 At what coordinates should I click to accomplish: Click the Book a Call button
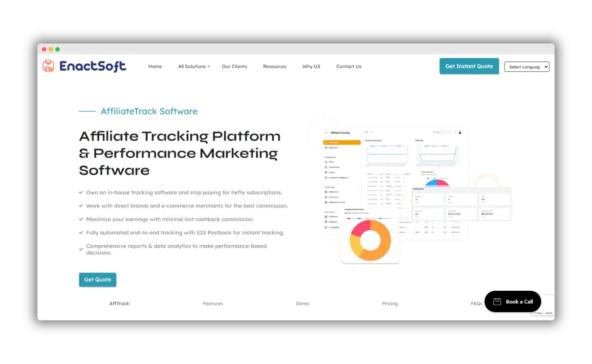[513, 302]
